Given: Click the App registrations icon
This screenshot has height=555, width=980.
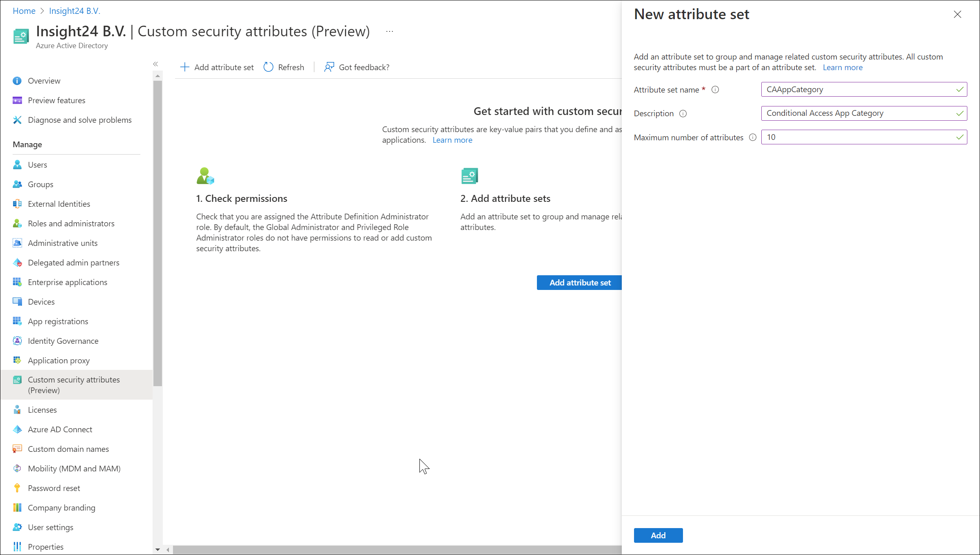Looking at the screenshot, I should point(17,321).
